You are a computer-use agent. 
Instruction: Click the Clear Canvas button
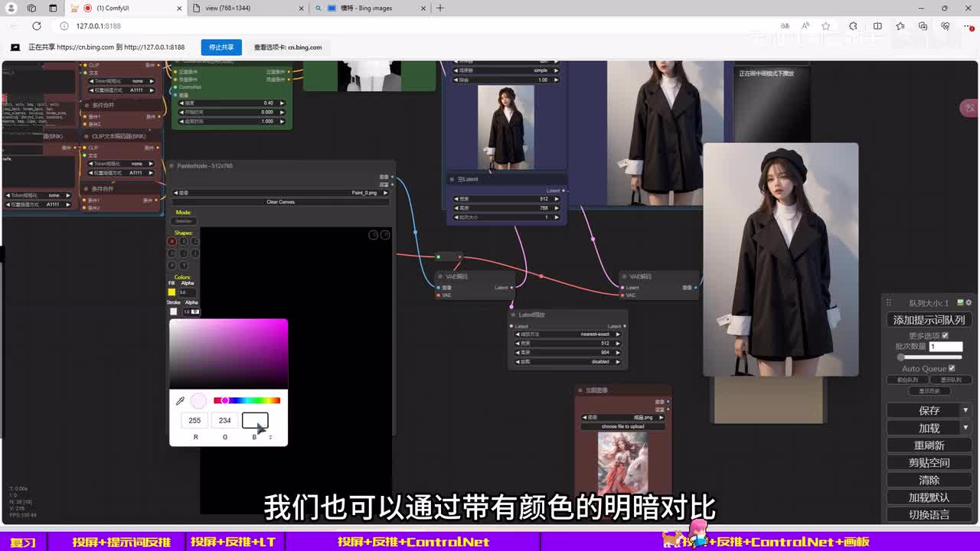[x=280, y=202]
